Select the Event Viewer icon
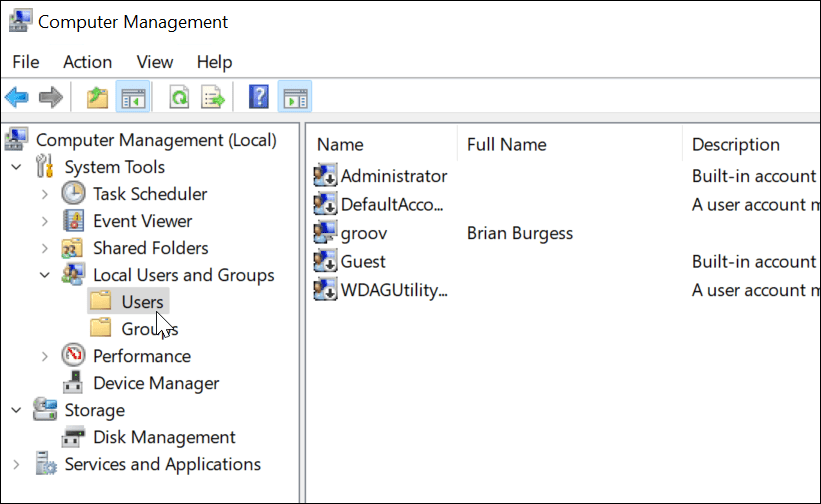The image size is (821, 504). 74,221
